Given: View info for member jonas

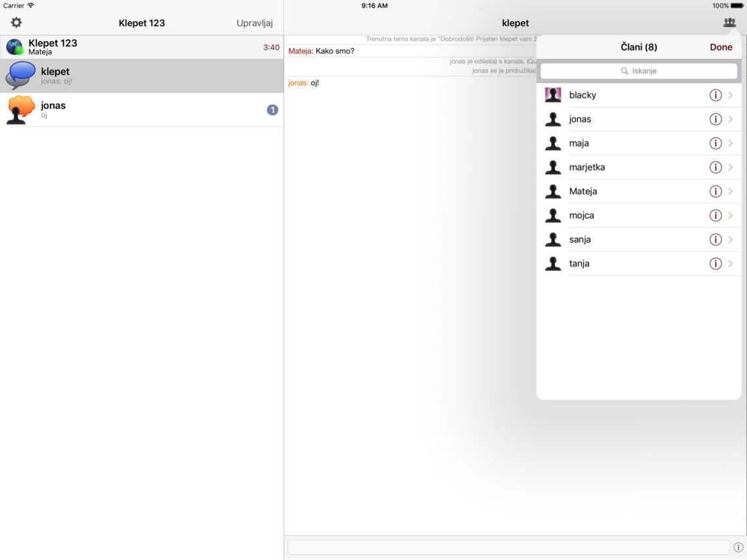Looking at the screenshot, I should (x=715, y=119).
